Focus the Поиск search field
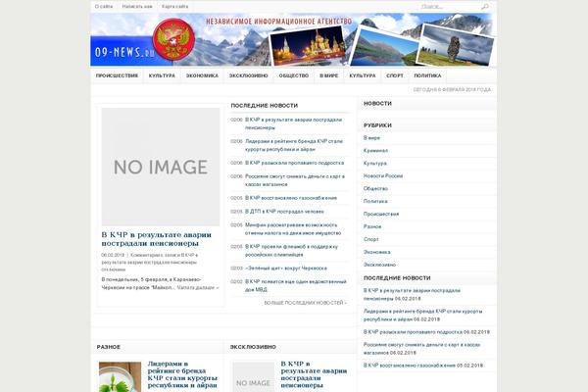The width and height of the screenshot is (588, 392). (448, 7)
